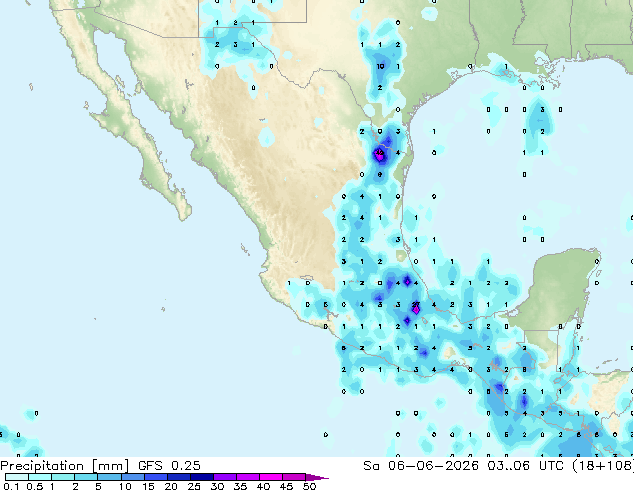
Task: Click the legend tick label '50'
Action: pos(310,486)
